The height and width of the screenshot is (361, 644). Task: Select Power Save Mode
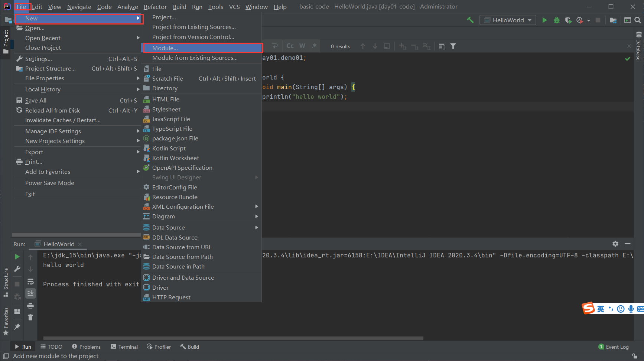pyautogui.click(x=77, y=183)
